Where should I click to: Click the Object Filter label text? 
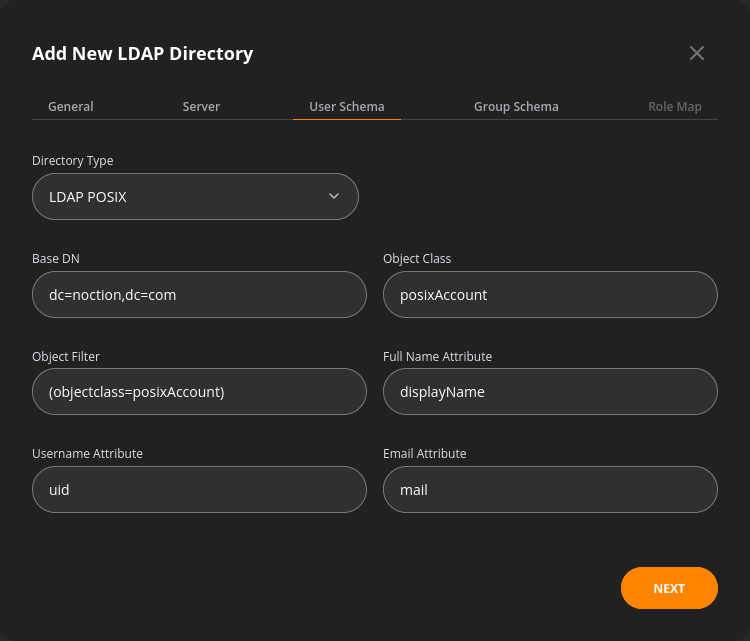66,357
